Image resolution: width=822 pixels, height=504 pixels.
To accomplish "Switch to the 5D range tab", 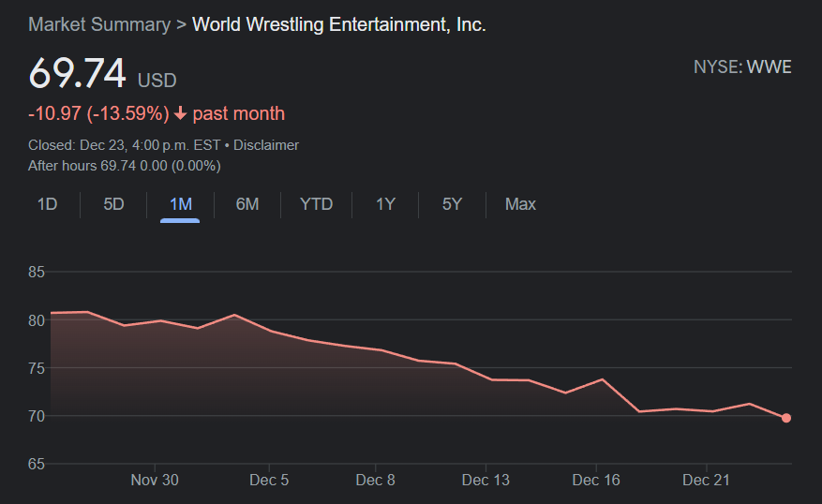I will coord(113,204).
